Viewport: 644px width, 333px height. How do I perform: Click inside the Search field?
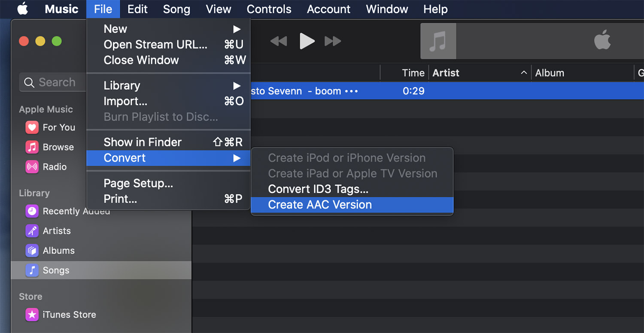click(x=54, y=82)
